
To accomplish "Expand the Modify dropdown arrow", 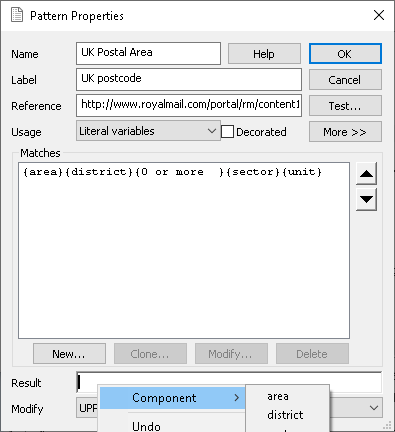I will point(374,408).
